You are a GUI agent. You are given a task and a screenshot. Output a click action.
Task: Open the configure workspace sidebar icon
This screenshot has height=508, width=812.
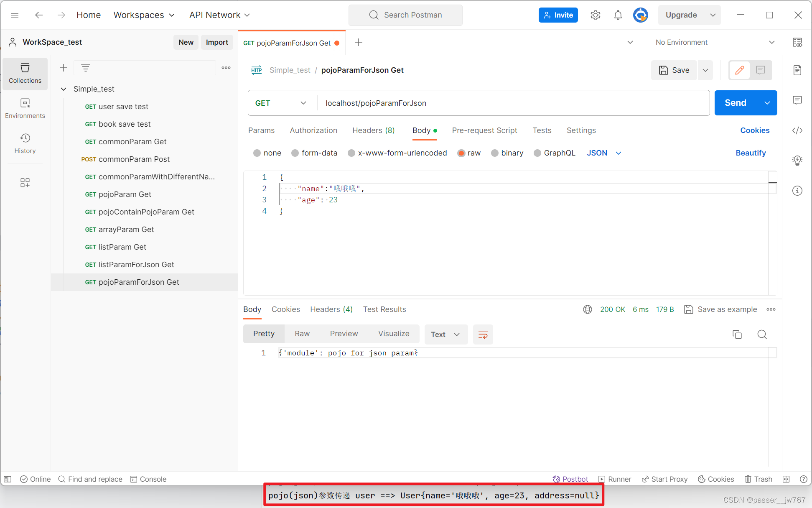click(x=25, y=183)
